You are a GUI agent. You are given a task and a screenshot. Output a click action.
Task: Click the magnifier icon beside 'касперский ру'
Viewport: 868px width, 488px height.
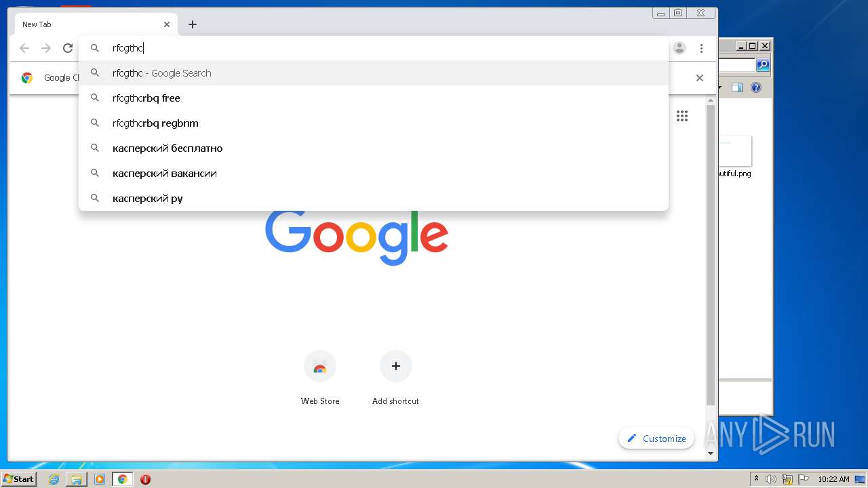pyautogui.click(x=95, y=199)
